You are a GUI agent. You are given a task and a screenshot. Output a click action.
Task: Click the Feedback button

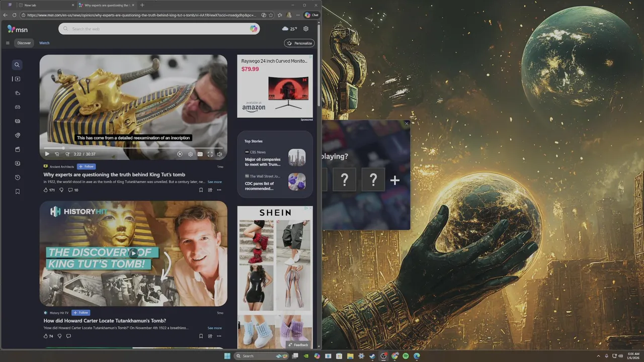(298, 345)
